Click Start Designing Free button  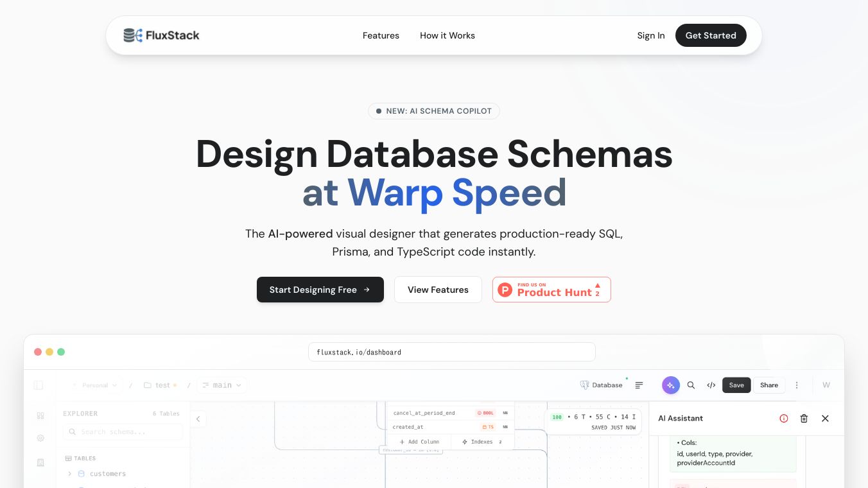320,290
